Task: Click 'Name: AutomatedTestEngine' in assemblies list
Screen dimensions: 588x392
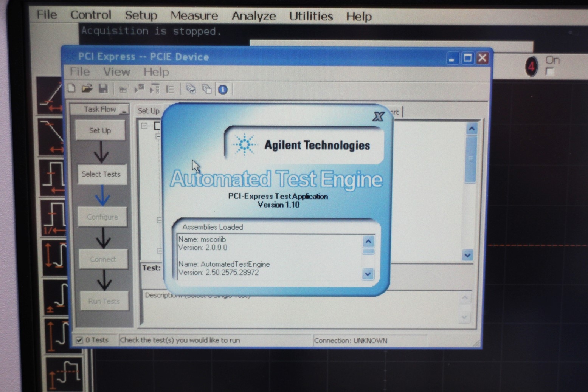Action: (x=224, y=264)
